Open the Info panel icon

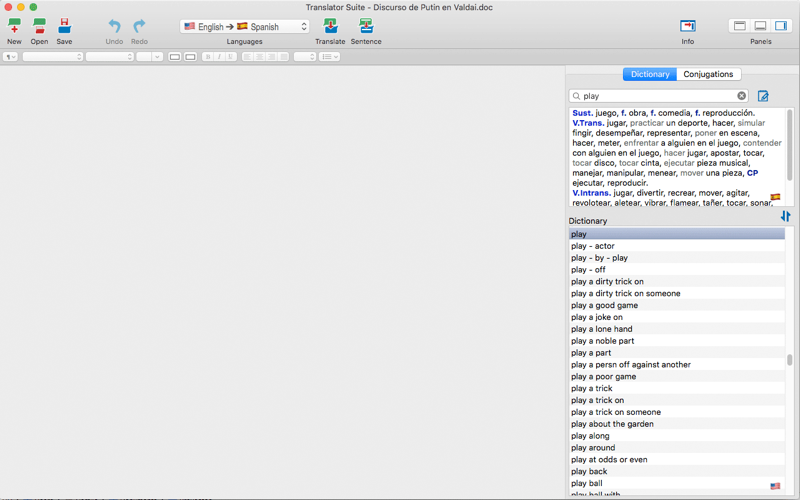[x=688, y=26]
